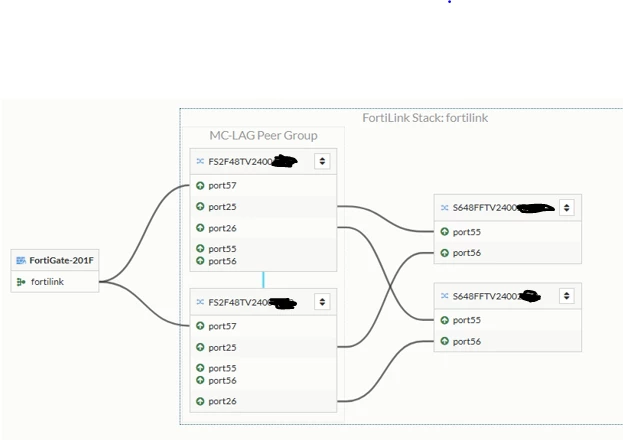This screenshot has width=623, height=440.
Task: Click port56 up-status icon in upper FS2F48TV switch
Action: (x=200, y=261)
